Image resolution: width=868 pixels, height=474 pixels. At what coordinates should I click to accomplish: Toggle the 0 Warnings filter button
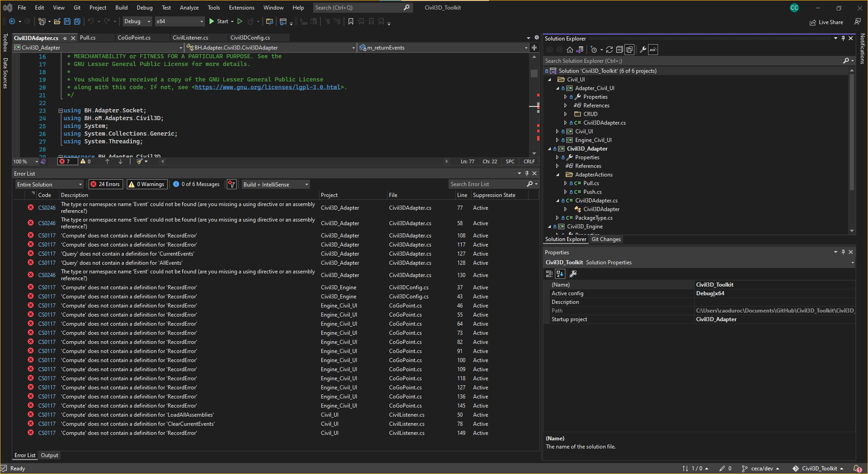click(x=147, y=184)
